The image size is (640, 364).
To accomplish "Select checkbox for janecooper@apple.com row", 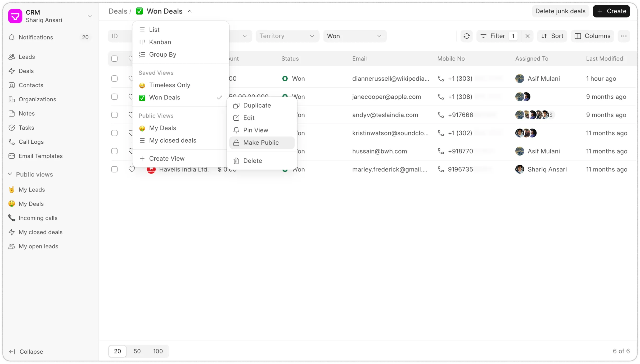I will (114, 97).
